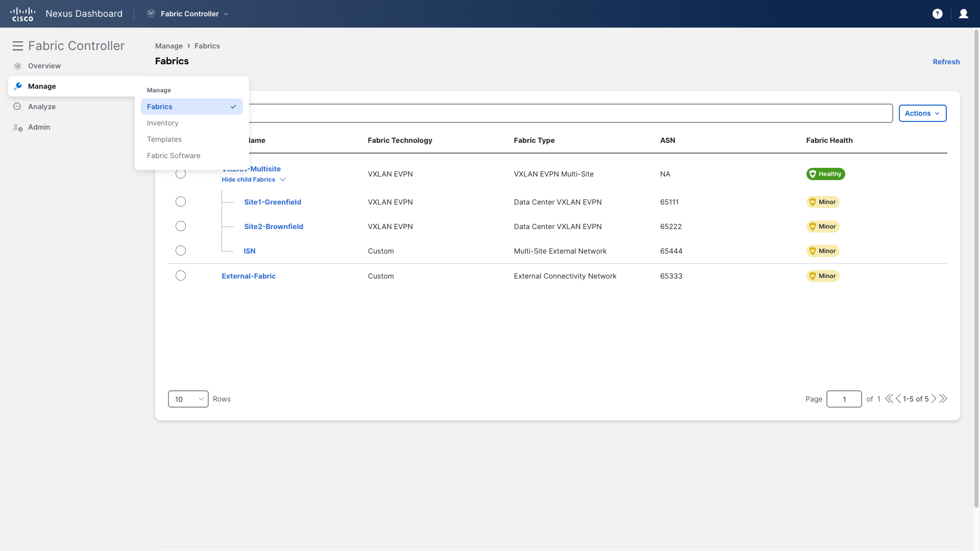The height and width of the screenshot is (551, 980).
Task: Open the rows per page dropdown
Action: pyautogui.click(x=188, y=399)
